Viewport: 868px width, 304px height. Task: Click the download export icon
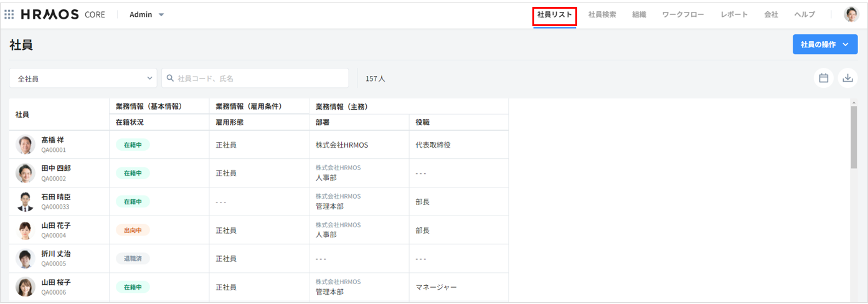click(847, 78)
